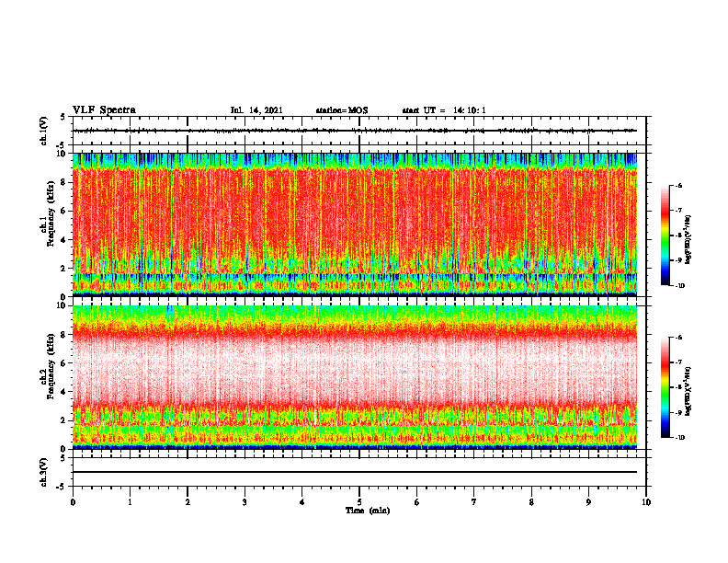Click the "10" kHz tick of ch.2 spectrogram
This screenshot has width=728, height=563.
pos(62,305)
